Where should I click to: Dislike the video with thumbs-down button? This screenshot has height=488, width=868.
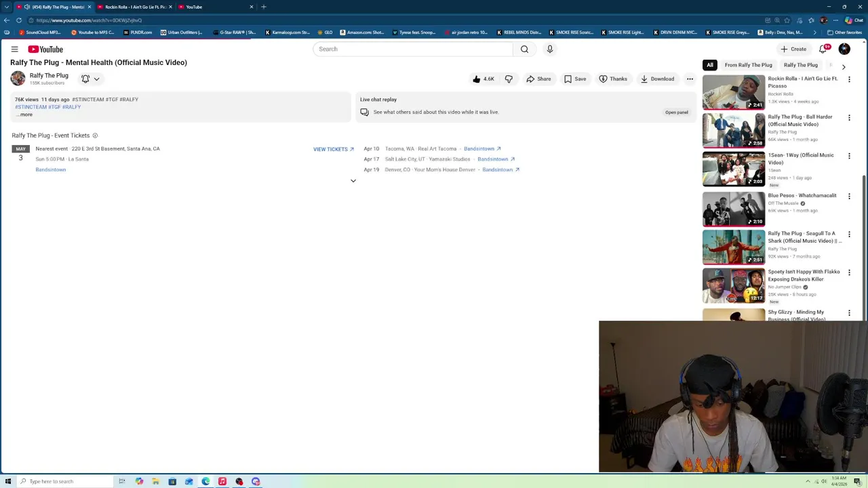click(509, 79)
